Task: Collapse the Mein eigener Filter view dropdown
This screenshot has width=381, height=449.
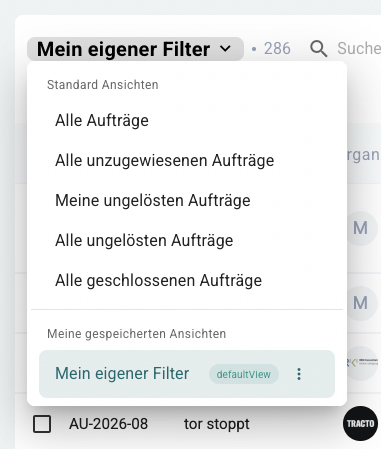Action: click(135, 49)
